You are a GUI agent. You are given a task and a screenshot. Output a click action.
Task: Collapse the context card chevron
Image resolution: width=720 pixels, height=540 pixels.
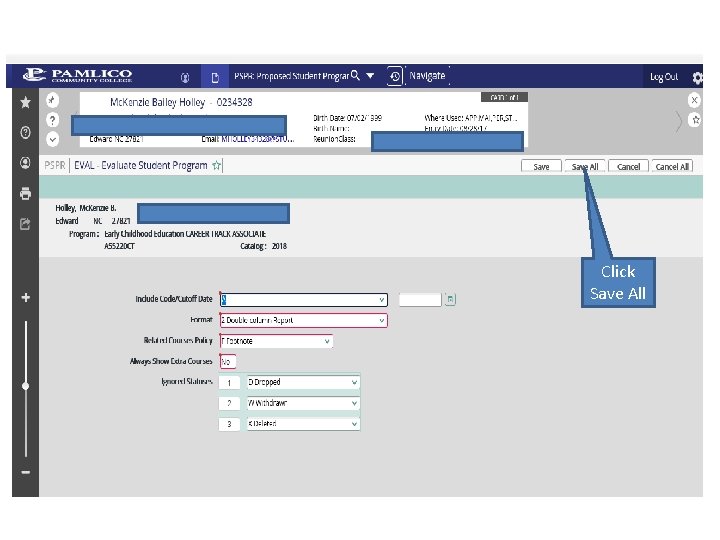click(53, 139)
